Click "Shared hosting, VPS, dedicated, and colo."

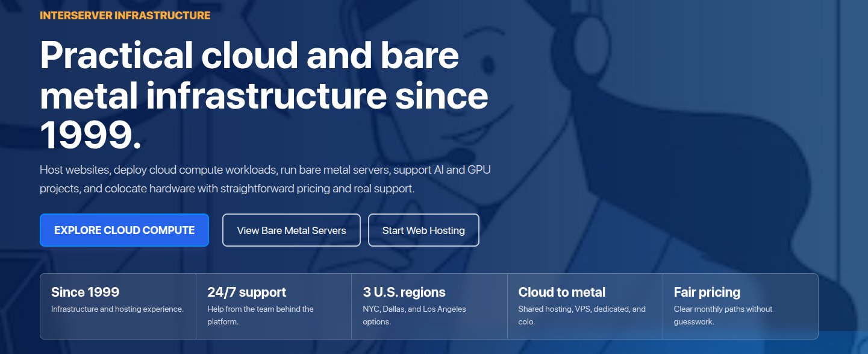[x=582, y=315]
